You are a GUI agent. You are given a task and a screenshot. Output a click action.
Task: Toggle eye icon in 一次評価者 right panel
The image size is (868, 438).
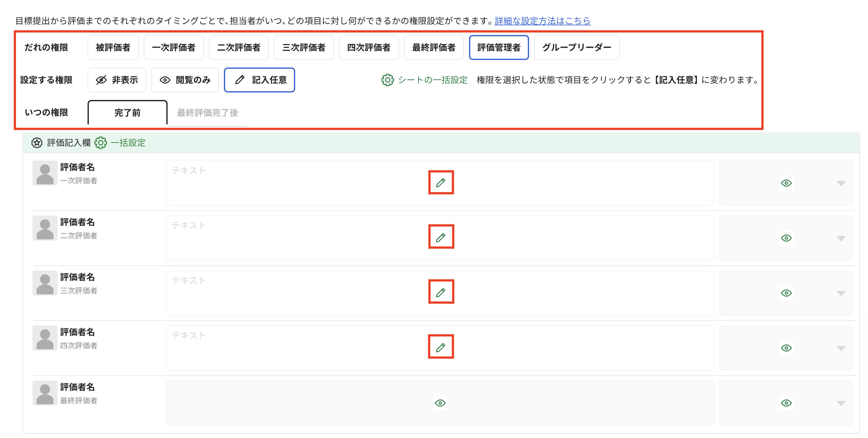(786, 183)
